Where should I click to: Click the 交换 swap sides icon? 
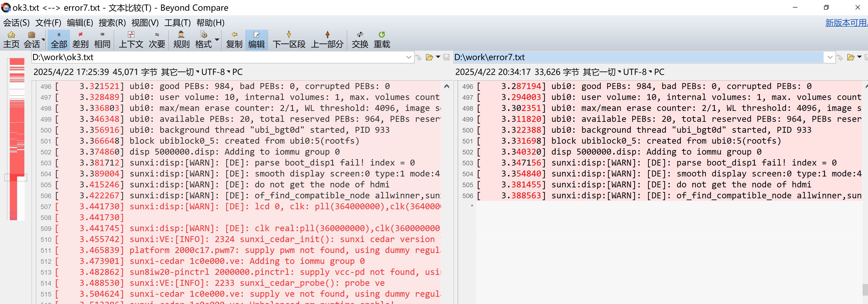(360, 40)
